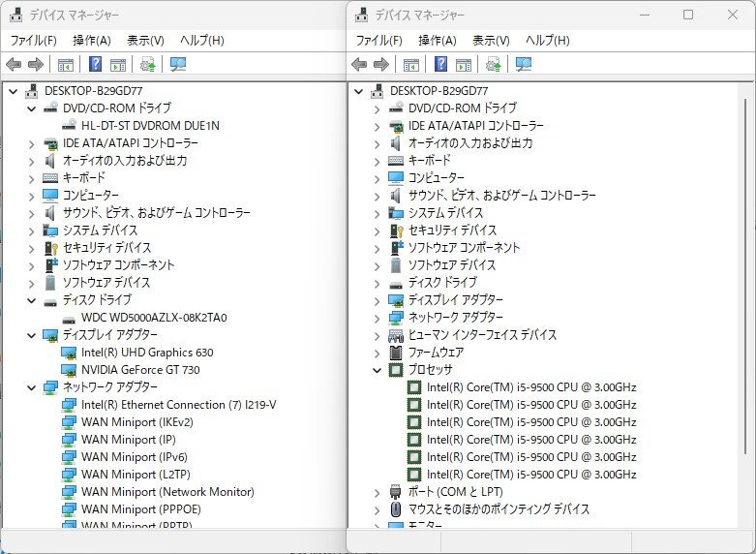Collapse ディスプレイ アダプター in the left window
This screenshot has height=554, width=756.
[x=32, y=335]
